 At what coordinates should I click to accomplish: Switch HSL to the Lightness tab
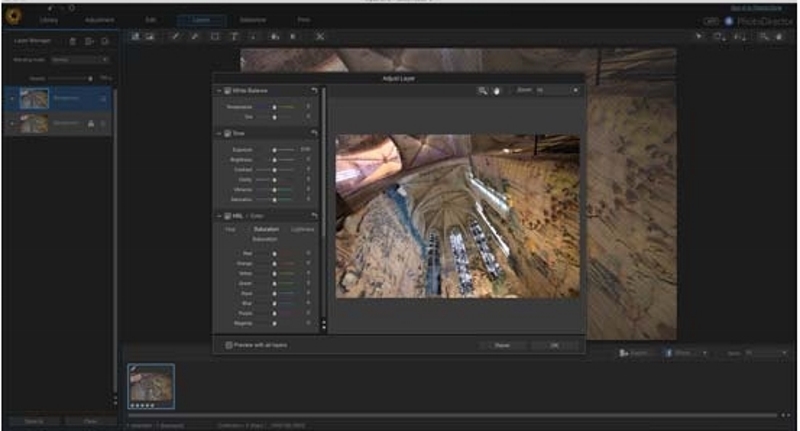click(x=303, y=230)
